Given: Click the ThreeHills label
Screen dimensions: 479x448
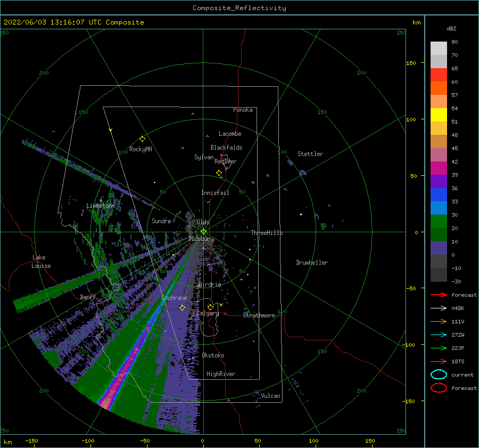Looking at the screenshot, I should click(267, 233).
